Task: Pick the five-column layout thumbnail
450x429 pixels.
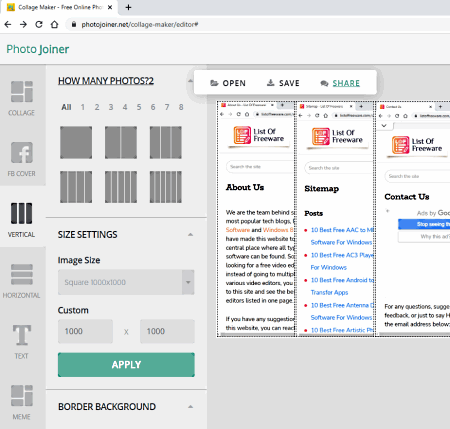Action: 121,187
